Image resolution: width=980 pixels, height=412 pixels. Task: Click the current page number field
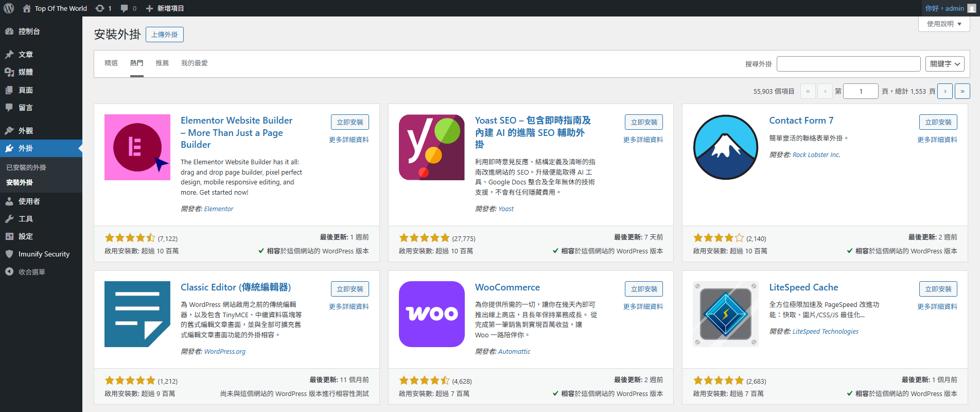(x=861, y=91)
